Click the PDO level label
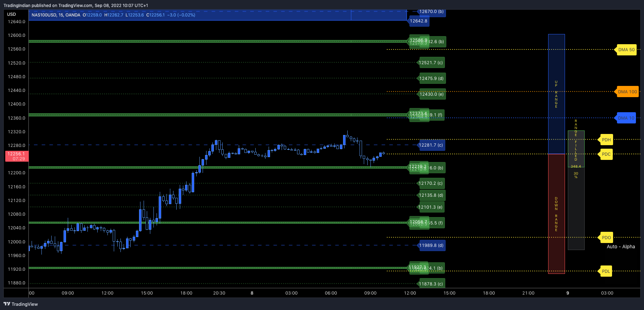Viewport: 644px width, 310px height. click(606, 238)
